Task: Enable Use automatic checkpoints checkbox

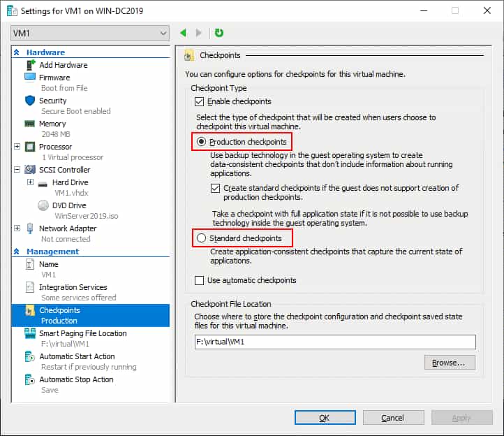Action: coord(200,280)
